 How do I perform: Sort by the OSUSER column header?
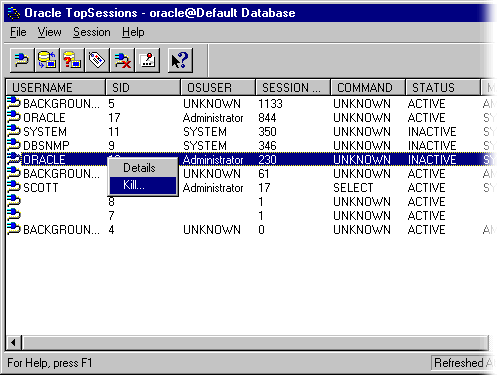[x=218, y=88]
